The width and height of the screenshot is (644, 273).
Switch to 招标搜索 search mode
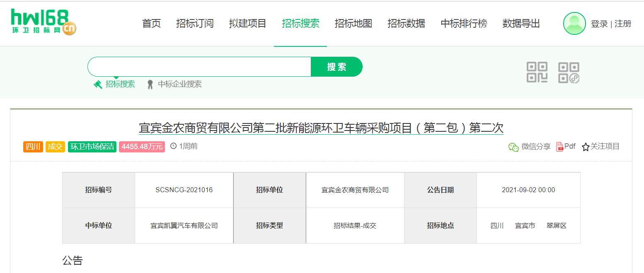(x=120, y=84)
